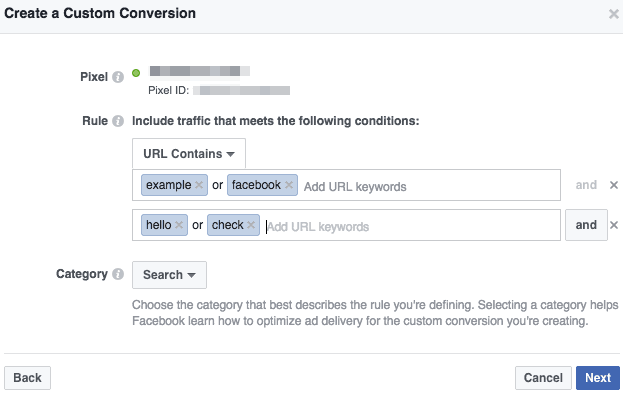This screenshot has height=396, width=623.
Task: Remove the 'facebook' keyword tag
Action: point(289,185)
